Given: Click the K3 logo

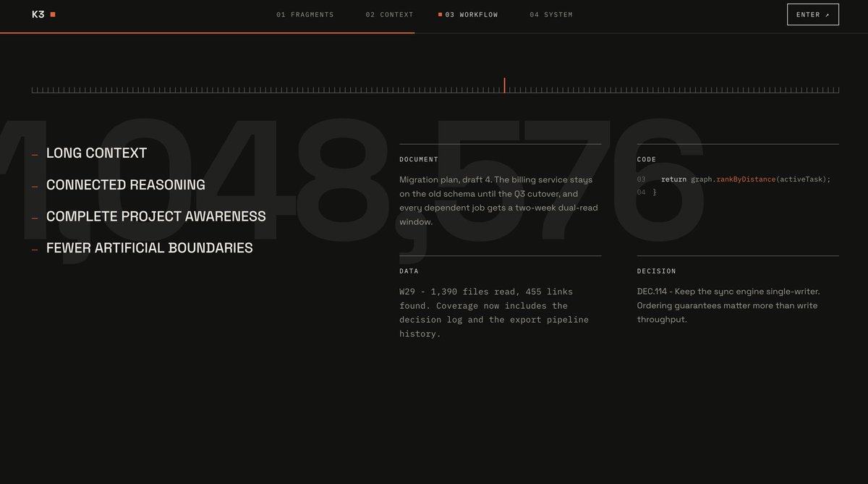Looking at the screenshot, I should coord(38,14).
